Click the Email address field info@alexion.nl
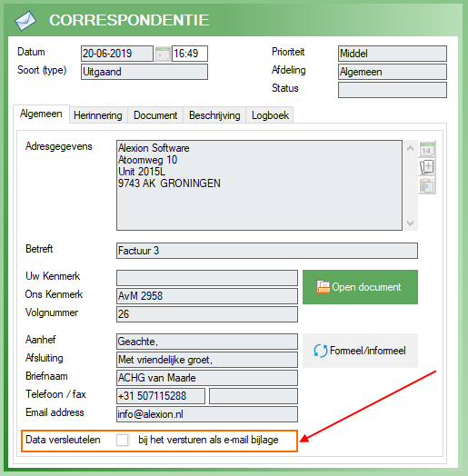This screenshot has width=468, height=476. [207, 414]
